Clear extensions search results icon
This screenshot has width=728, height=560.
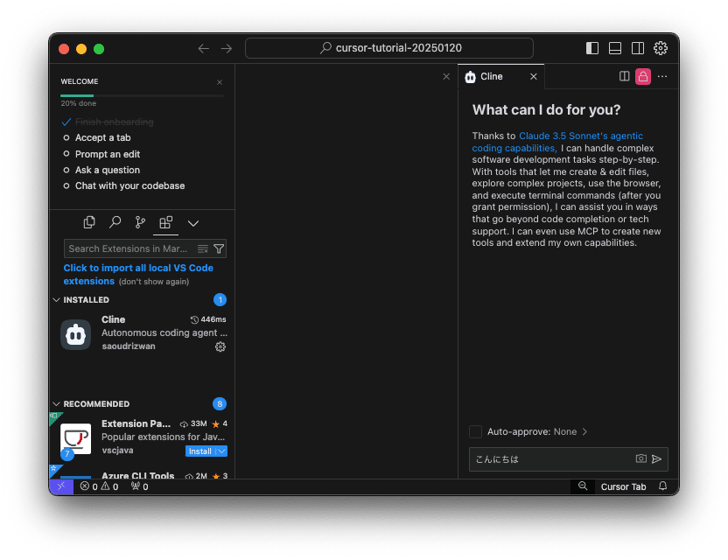point(203,248)
